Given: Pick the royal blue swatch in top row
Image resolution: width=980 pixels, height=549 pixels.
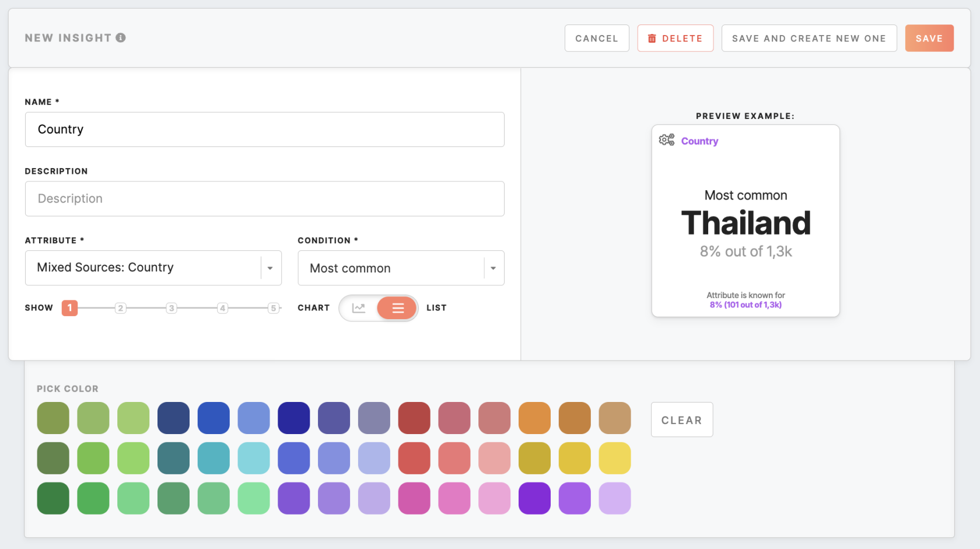Looking at the screenshot, I should pos(213,418).
